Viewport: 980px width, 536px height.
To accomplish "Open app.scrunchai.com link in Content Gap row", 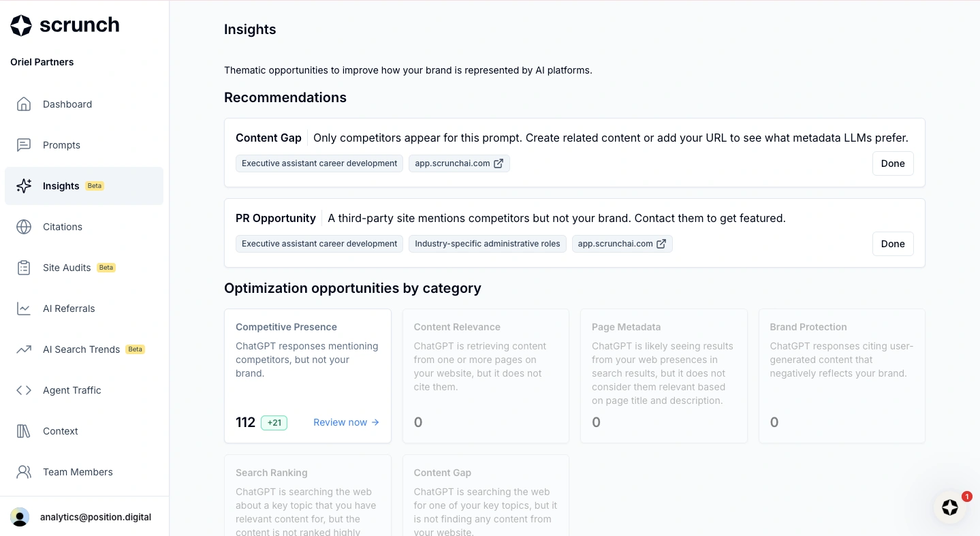I will click(x=459, y=163).
